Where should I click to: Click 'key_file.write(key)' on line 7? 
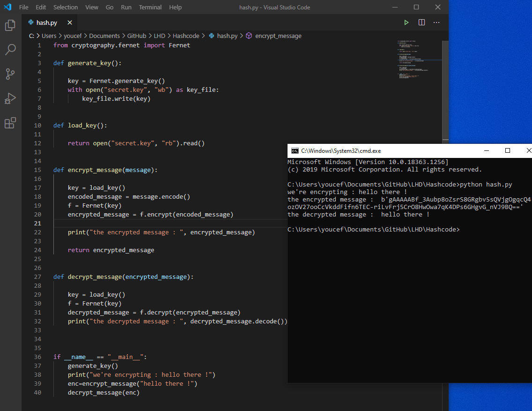pos(116,98)
